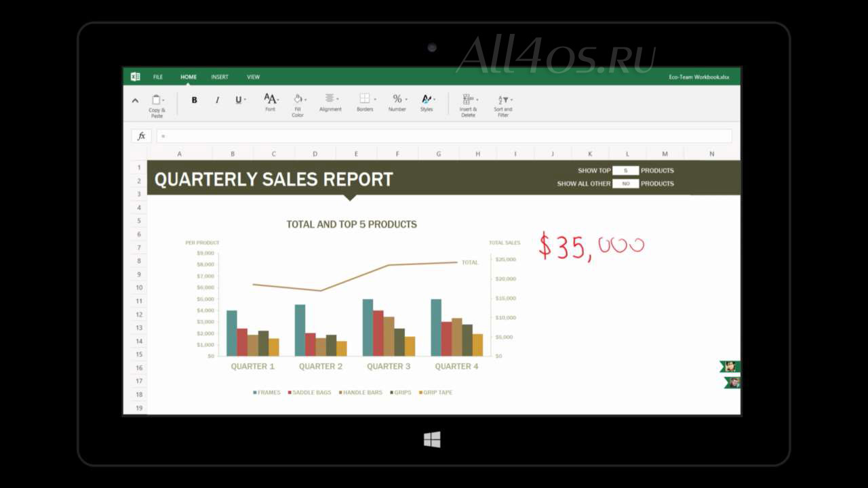Select column A header
The height and width of the screenshot is (488, 868).
(x=180, y=154)
